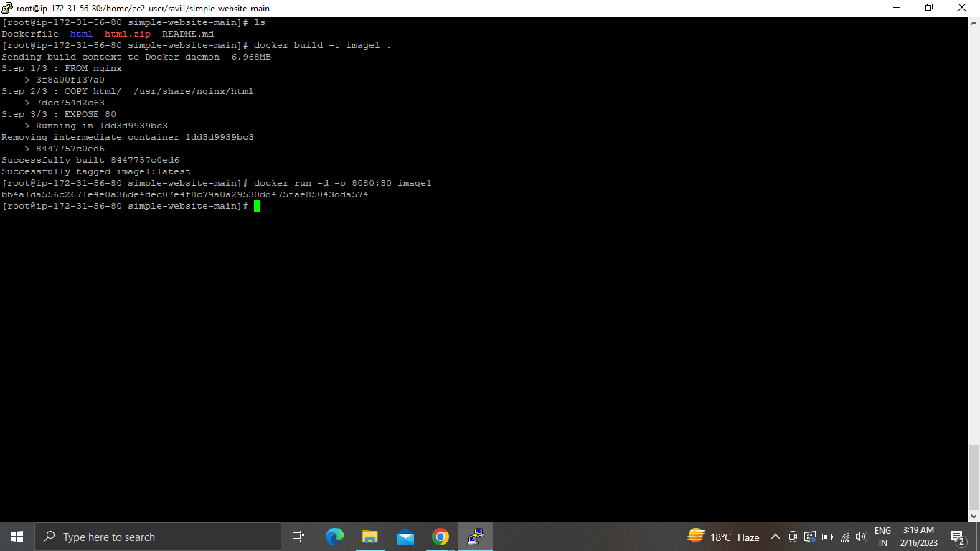This screenshot has height=551, width=980.
Task: Click the green terminal cursor block
Action: click(x=256, y=206)
